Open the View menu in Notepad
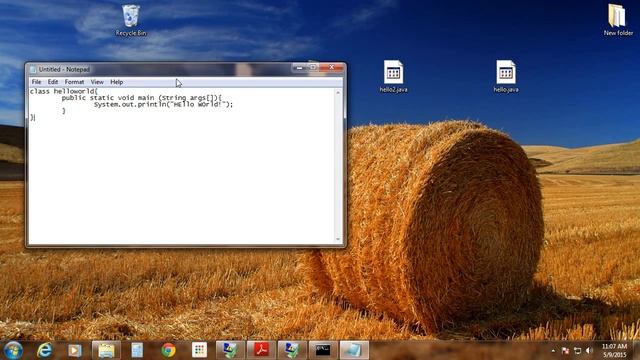 (97, 82)
